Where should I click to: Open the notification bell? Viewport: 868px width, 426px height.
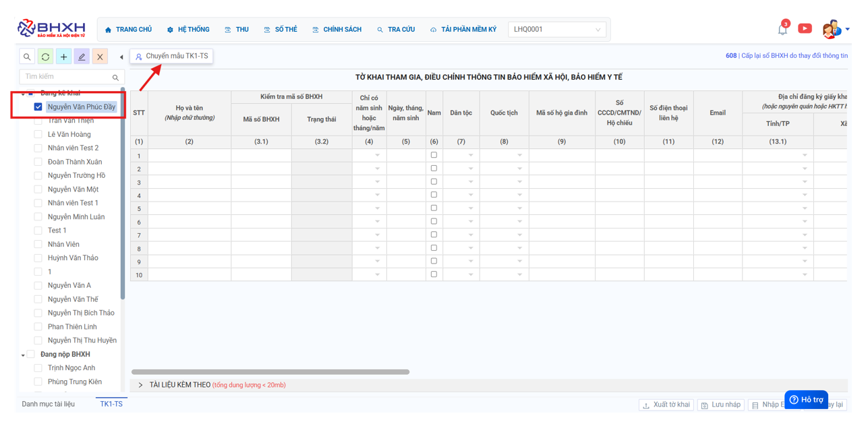click(782, 30)
